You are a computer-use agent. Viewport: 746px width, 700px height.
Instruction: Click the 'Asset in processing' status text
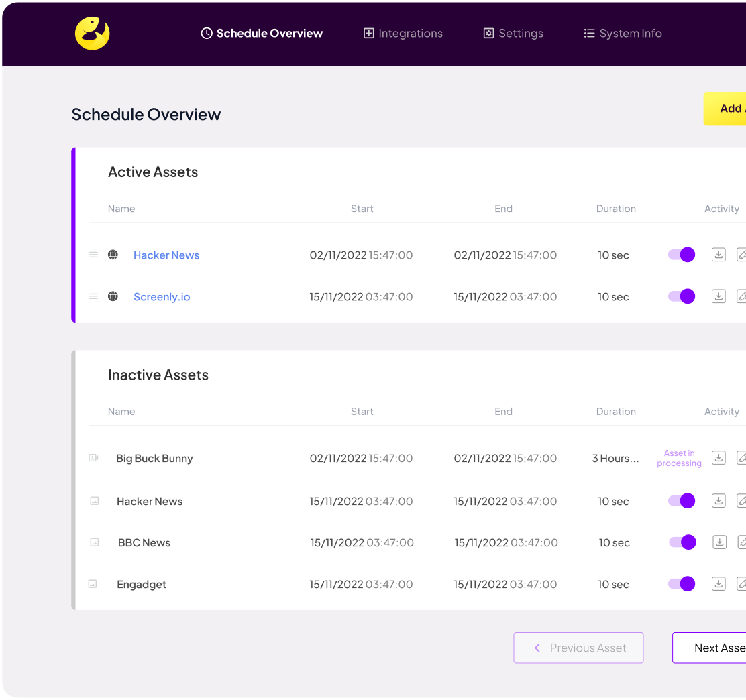680,458
